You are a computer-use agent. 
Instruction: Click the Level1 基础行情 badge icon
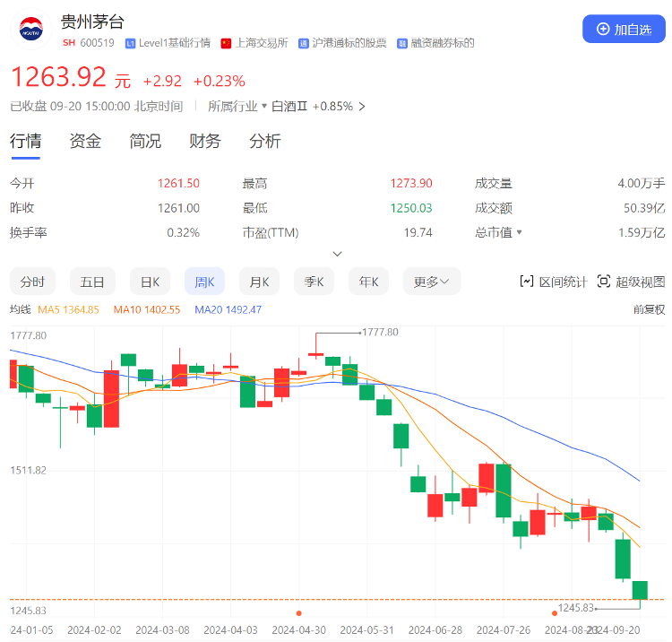click(131, 43)
